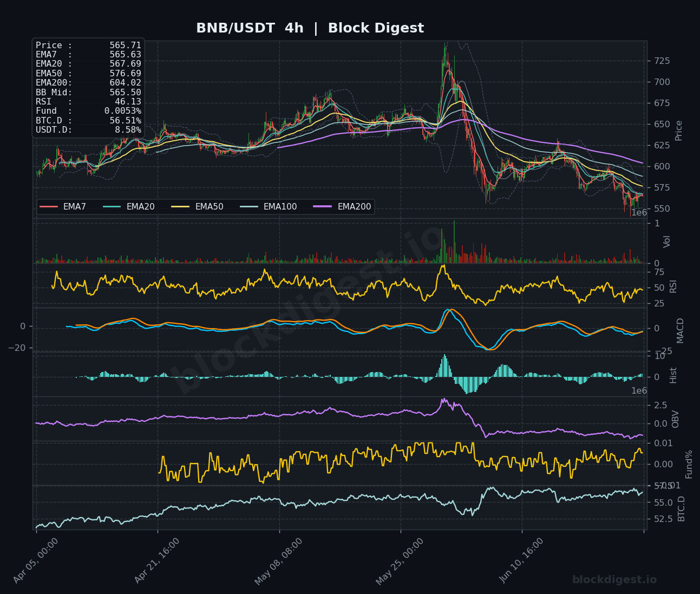Click the May 08, 08:00 date label
Screen dimensions: 700x594
278,561
